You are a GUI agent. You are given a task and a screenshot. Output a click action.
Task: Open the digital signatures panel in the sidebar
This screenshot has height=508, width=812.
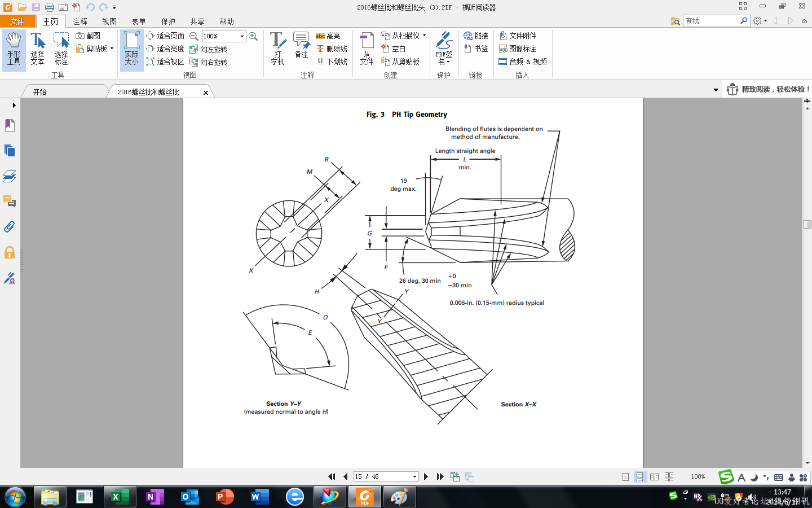point(10,278)
